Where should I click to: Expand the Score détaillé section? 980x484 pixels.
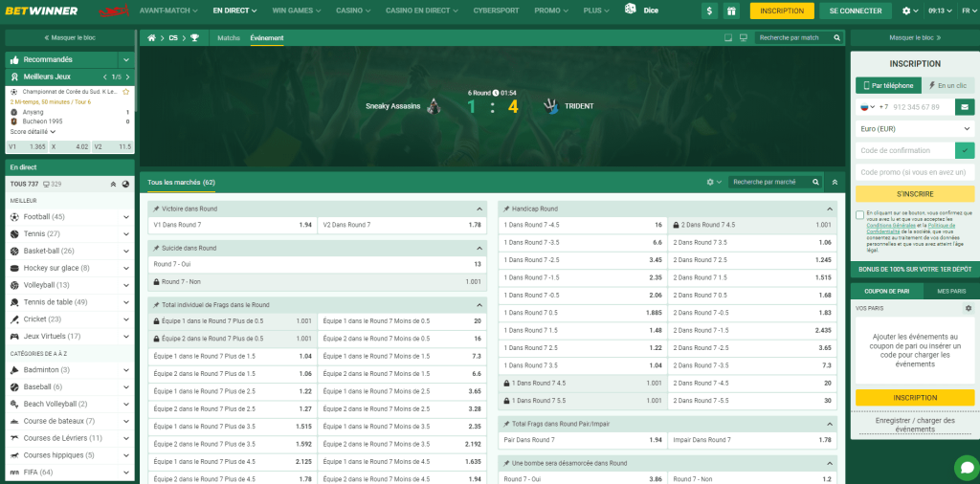(x=33, y=132)
